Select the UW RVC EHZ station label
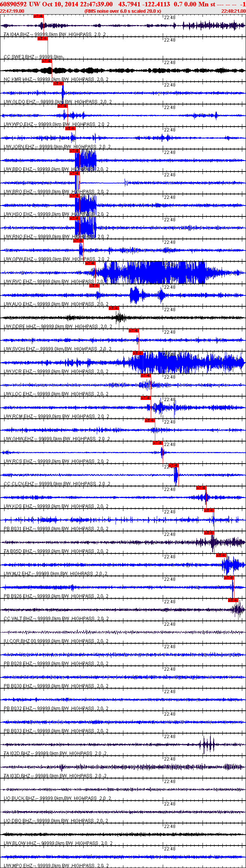The image size is (246, 868). tap(18, 282)
